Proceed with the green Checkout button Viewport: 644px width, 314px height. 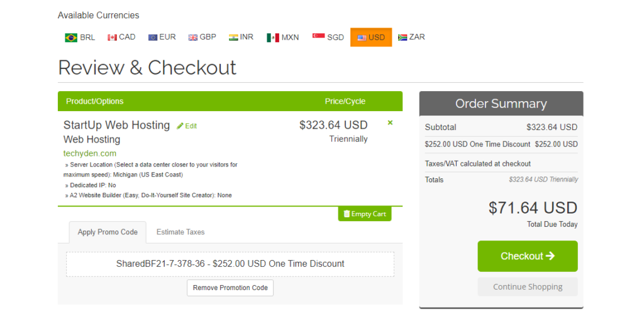pos(528,256)
